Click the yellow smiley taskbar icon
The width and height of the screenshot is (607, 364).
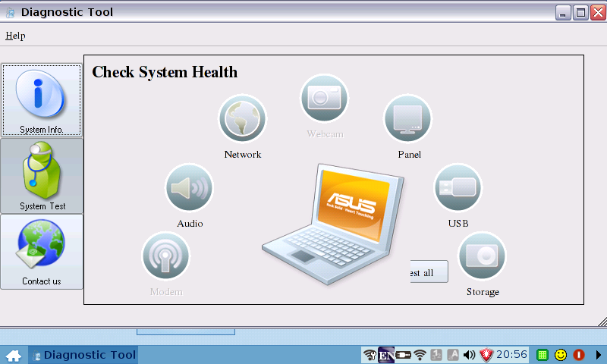(561, 355)
